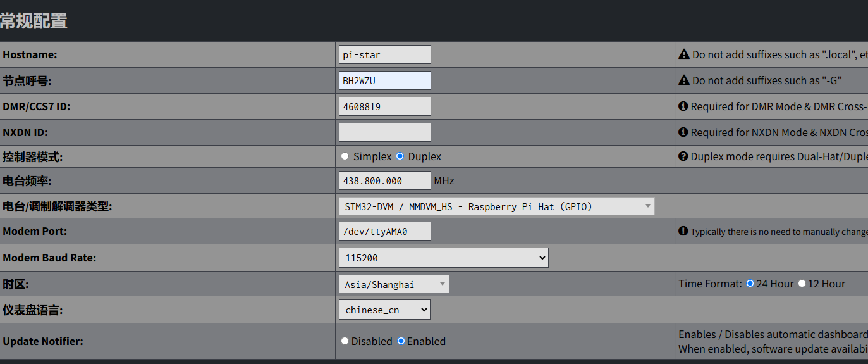Image resolution: width=868 pixels, height=364 pixels.
Task: Disable the Update Notifier
Action: coord(345,341)
